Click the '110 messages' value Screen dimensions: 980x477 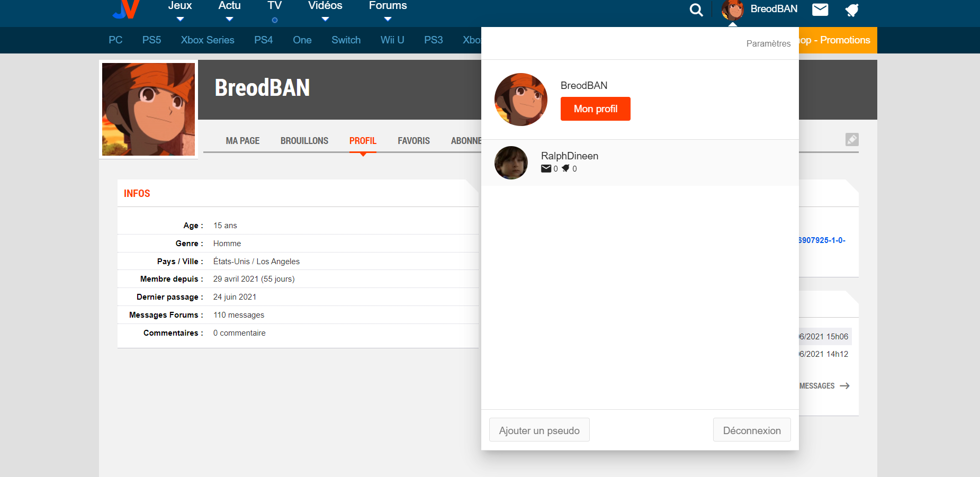pyautogui.click(x=239, y=315)
